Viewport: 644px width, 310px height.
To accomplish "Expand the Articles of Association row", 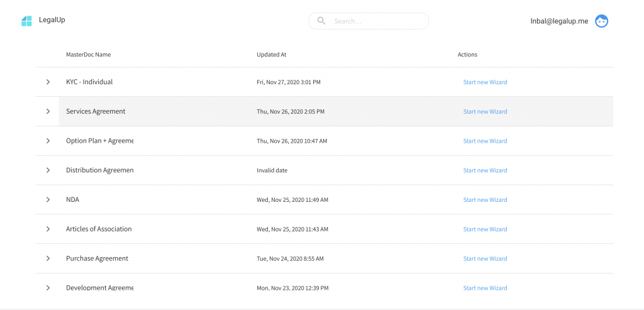I will 48,229.
